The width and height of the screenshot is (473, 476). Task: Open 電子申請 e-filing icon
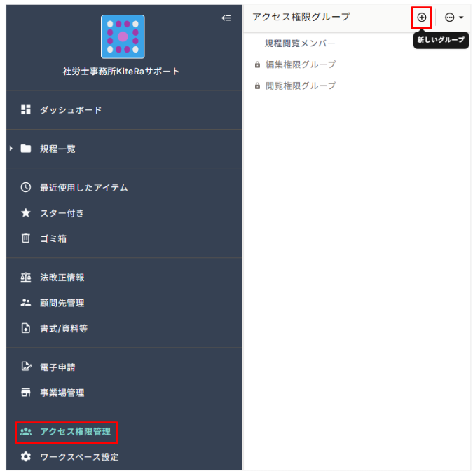point(26,367)
